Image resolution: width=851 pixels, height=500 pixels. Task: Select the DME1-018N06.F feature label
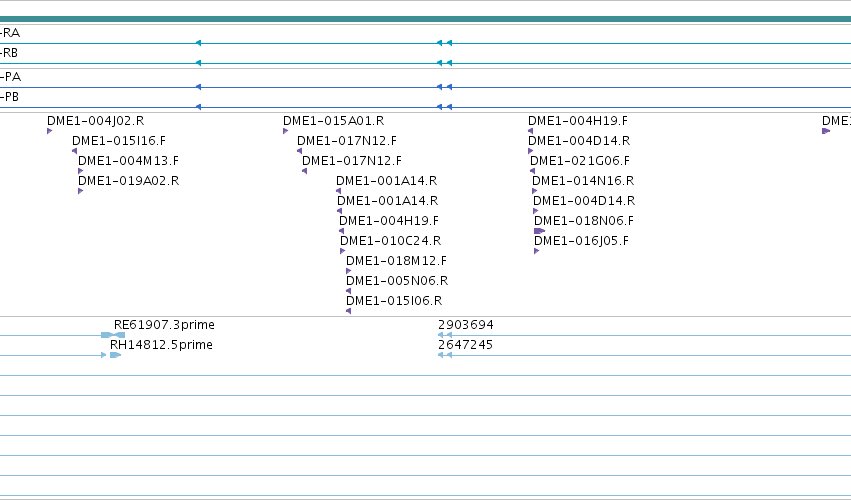(x=584, y=221)
